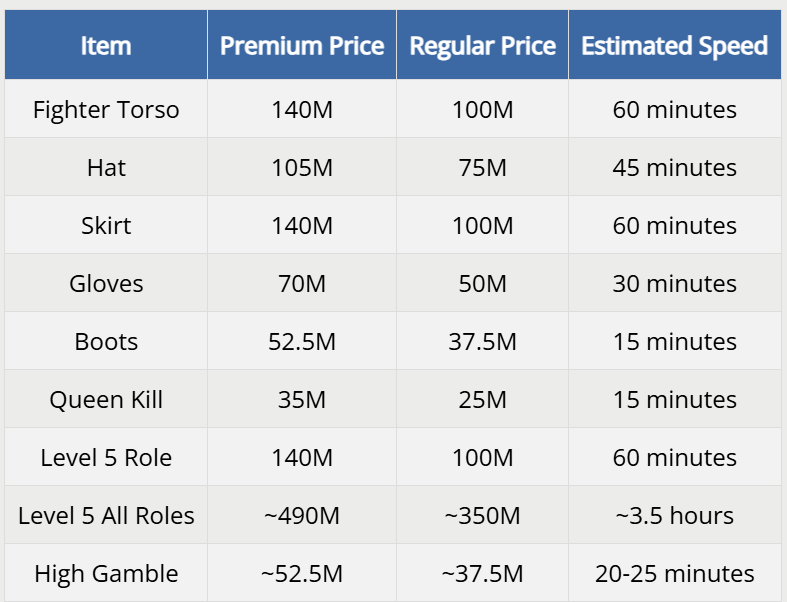Click the Premium Price column header
This screenshot has height=602, width=787.
click(302, 46)
